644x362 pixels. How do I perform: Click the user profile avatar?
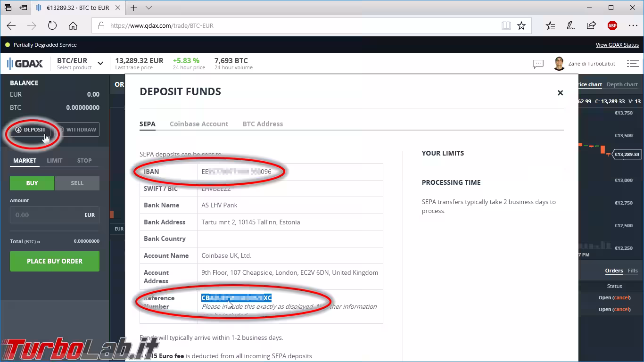point(559,64)
